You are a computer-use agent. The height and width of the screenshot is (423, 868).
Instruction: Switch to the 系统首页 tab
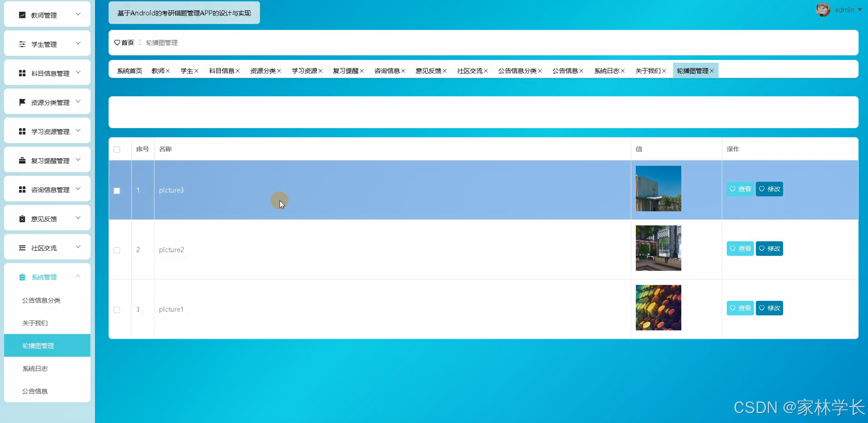point(129,70)
